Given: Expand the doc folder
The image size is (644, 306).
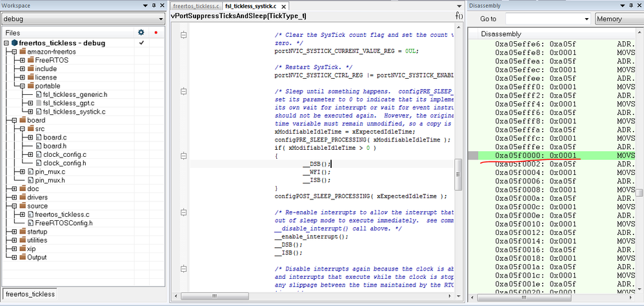Looking at the screenshot, I should pyautogui.click(x=14, y=189).
